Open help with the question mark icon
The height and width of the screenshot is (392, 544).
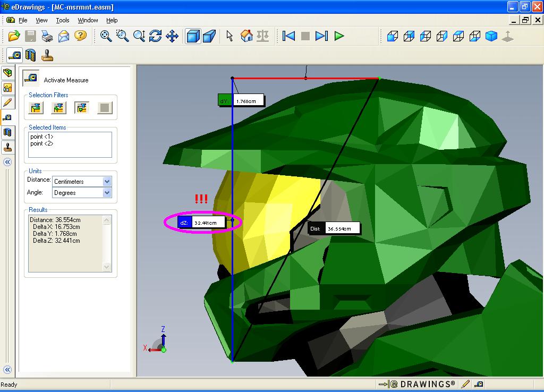click(x=81, y=36)
